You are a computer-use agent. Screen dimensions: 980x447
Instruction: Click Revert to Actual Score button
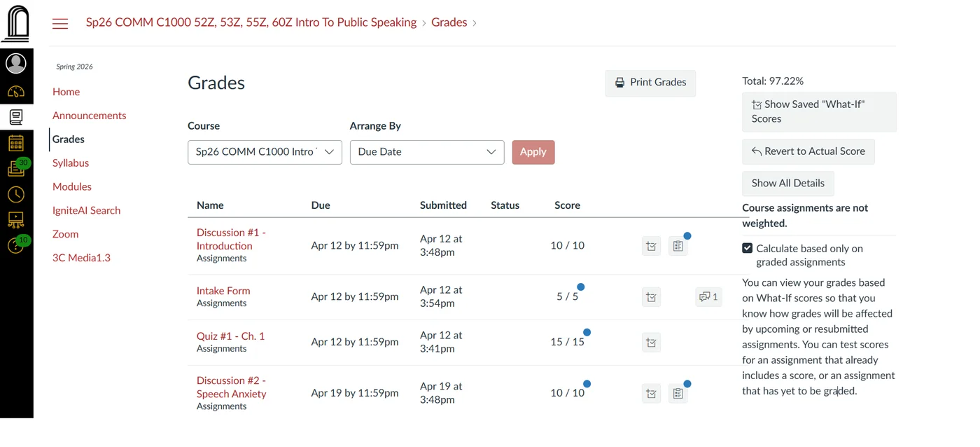[x=808, y=151]
